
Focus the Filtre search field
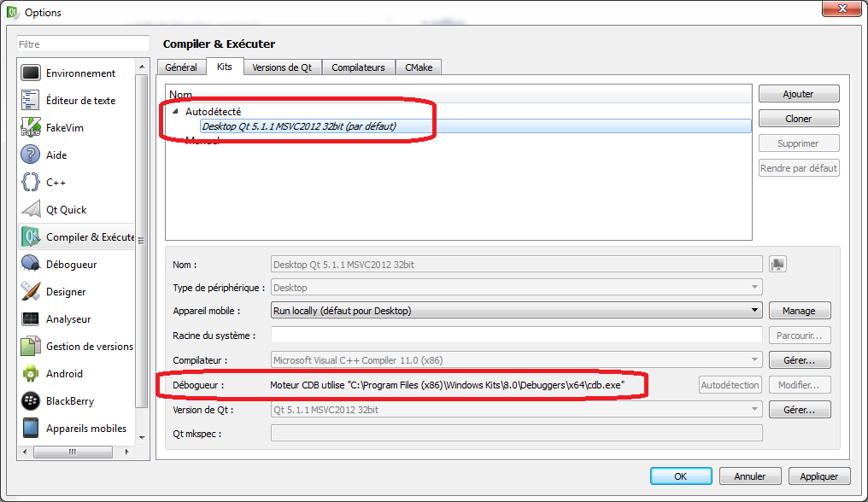click(x=84, y=44)
